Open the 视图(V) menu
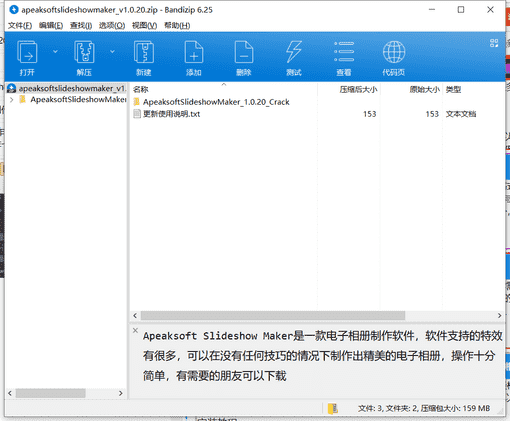Image resolution: width=510 pixels, height=421 pixels. click(144, 25)
